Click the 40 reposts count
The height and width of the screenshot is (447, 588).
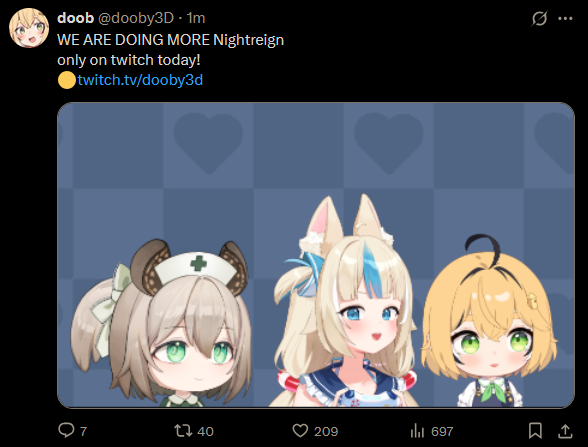(x=205, y=431)
